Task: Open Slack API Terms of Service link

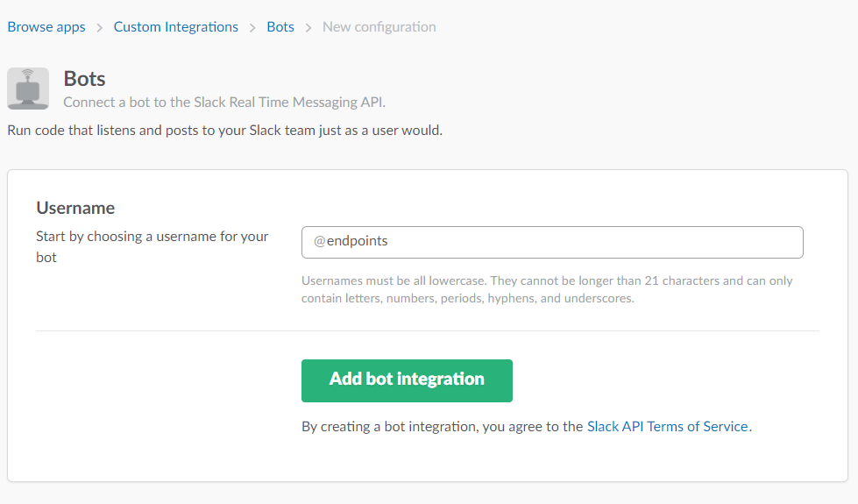Action: point(668,426)
